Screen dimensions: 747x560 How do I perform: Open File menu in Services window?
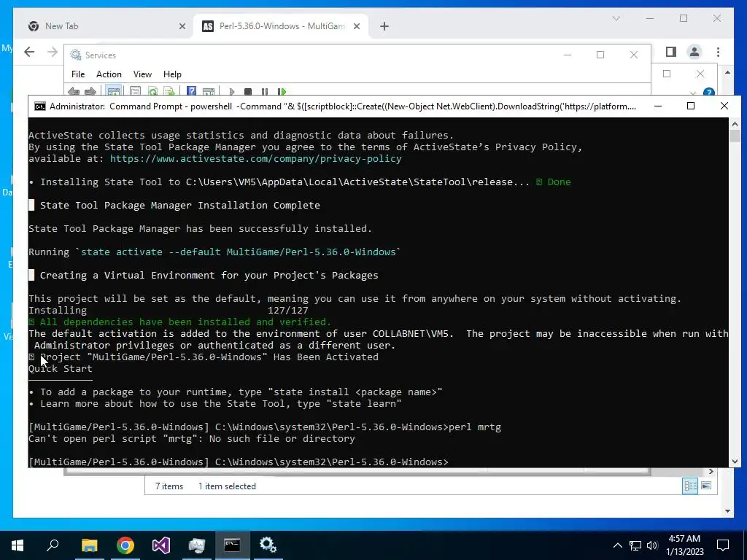point(77,74)
